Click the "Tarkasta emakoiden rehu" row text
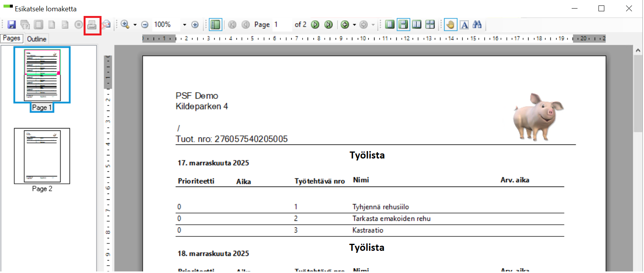644x273 pixels. click(392, 218)
